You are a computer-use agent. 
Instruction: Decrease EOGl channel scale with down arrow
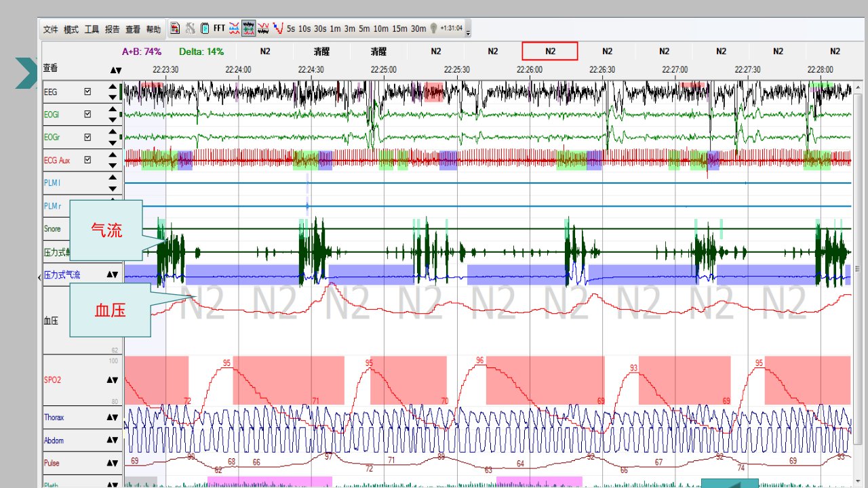point(113,119)
